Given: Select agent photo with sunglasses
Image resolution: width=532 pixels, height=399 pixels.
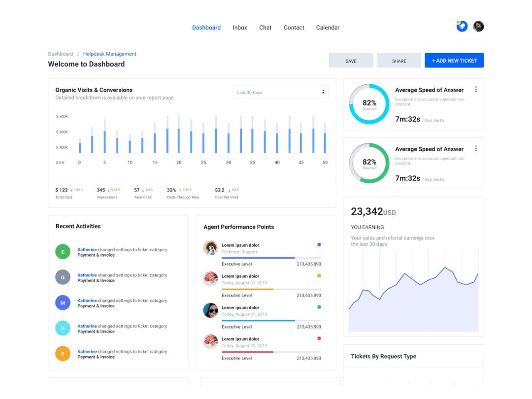Looking at the screenshot, I should pyautogui.click(x=210, y=310).
